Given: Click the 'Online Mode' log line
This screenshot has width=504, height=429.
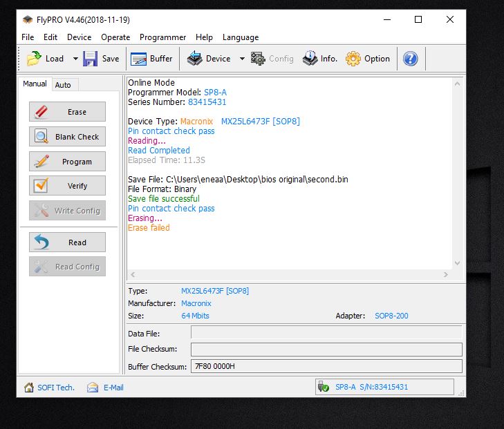Looking at the screenshot, I should [x=151, y=82].
